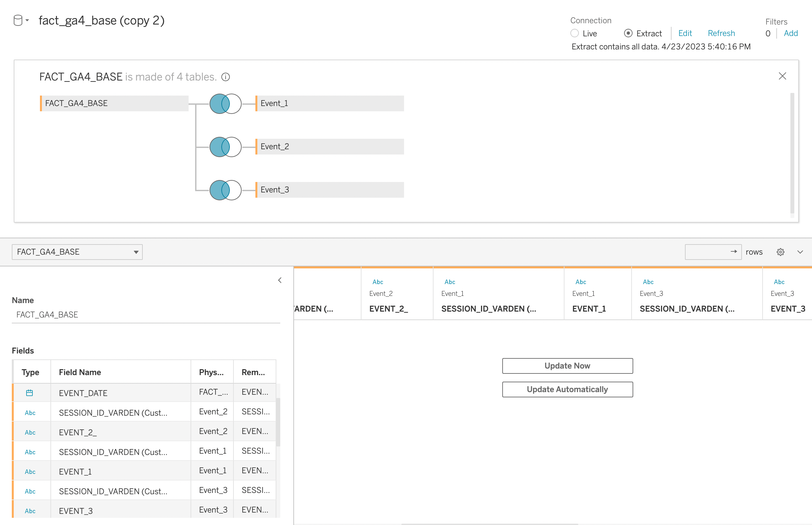
Task: Apply row count with arrow icon
Action: [734, 252]
